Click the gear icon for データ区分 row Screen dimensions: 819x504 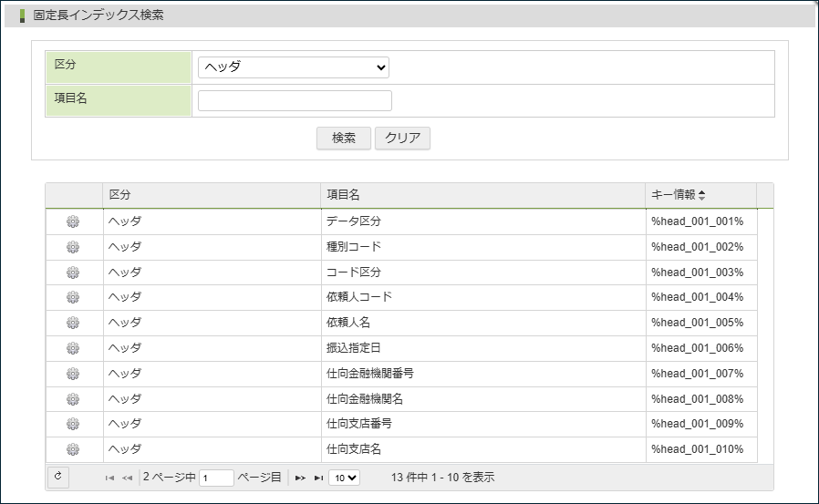73,221
